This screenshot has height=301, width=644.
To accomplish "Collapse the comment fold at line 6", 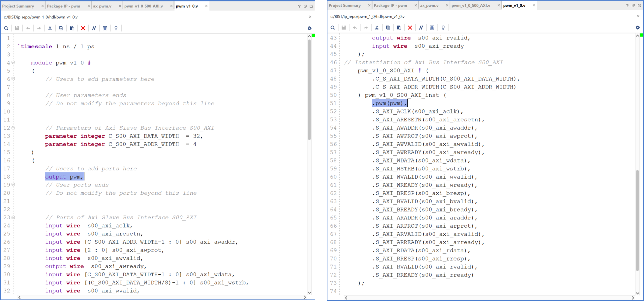I will (13, 79).
